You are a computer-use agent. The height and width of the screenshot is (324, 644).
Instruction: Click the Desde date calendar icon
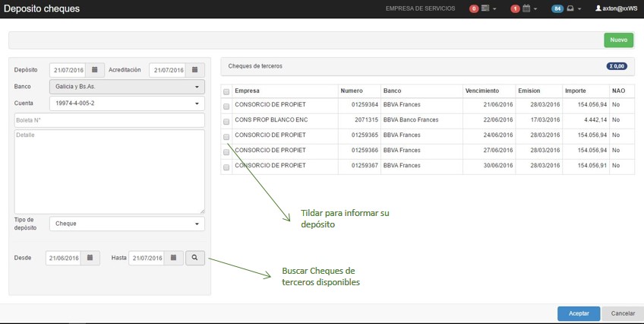90,258
